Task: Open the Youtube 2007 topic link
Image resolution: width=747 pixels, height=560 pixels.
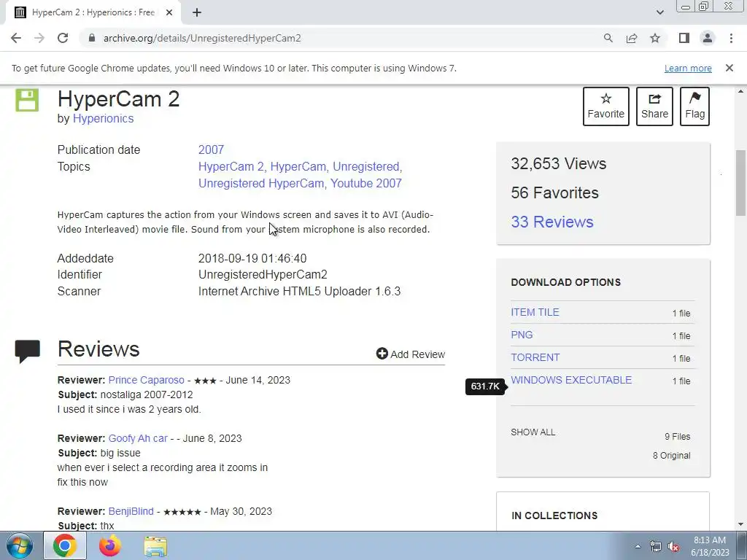Action: [x=366, y=183]
